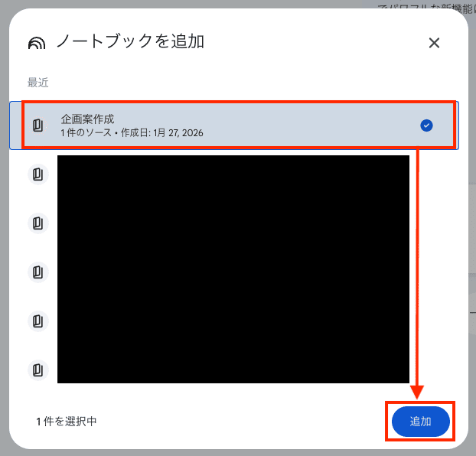Image resolution: width=476 pixels, height=456 pixels.
Task: Click the 作成日: 1月 27, 2026 subtitle text
Action: (x=162, y=133)
